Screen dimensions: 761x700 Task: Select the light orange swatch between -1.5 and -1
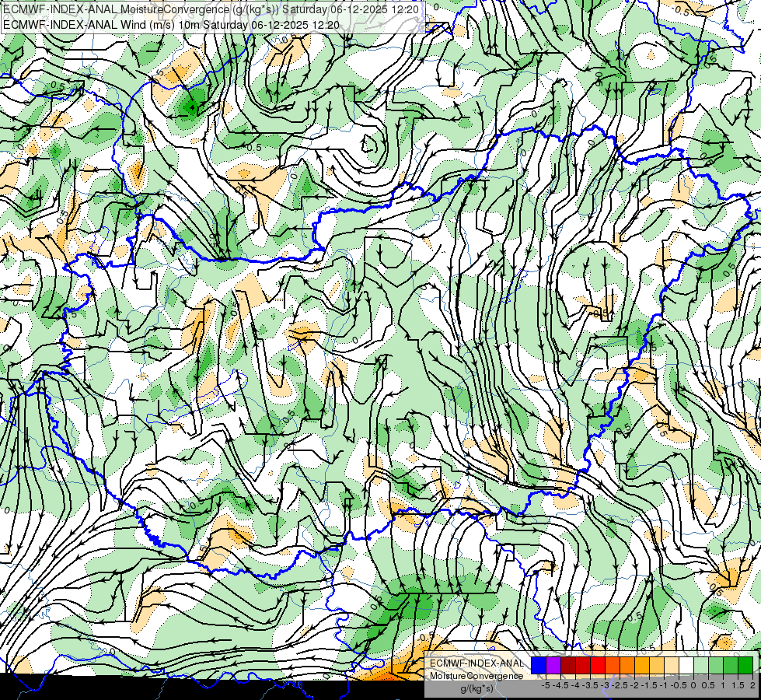click(x=657, y=666)
